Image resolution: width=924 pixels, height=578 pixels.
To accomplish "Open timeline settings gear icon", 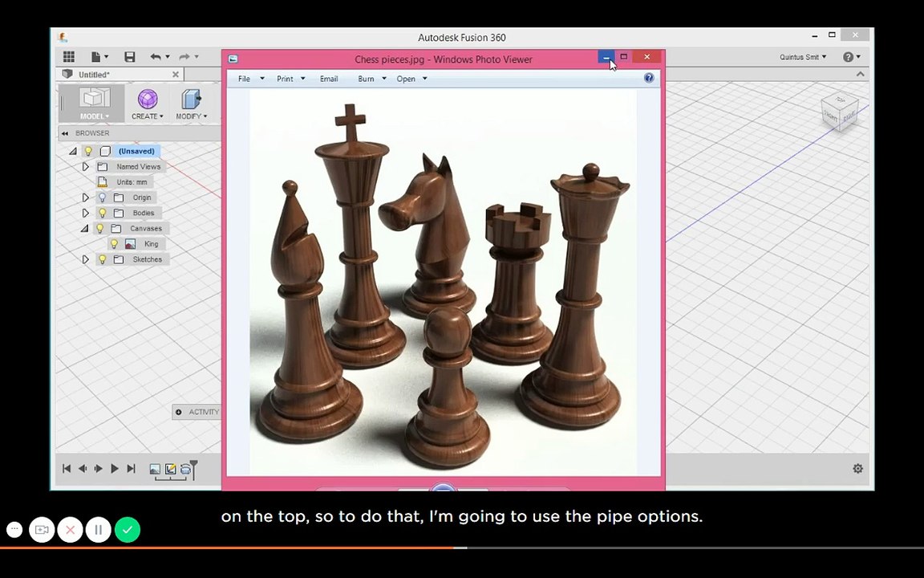I will [858, 468].
